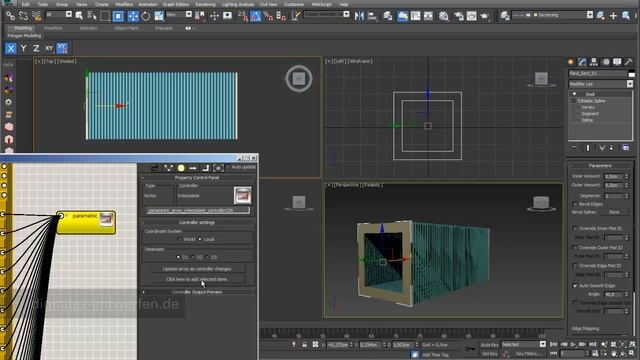Open the selection filter dropdown

[69, 15]
